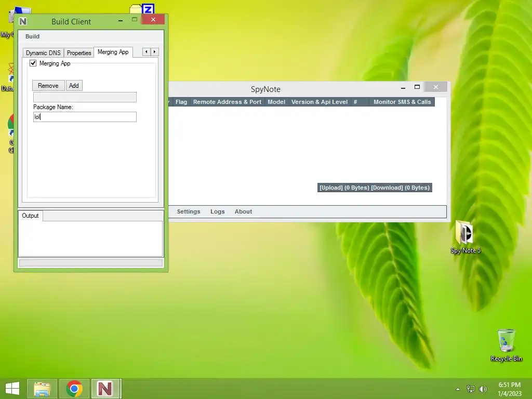Click the read-only app path field
Image resolution: width=532 pixels, height=399 pixels.
(x=85, y=97)
